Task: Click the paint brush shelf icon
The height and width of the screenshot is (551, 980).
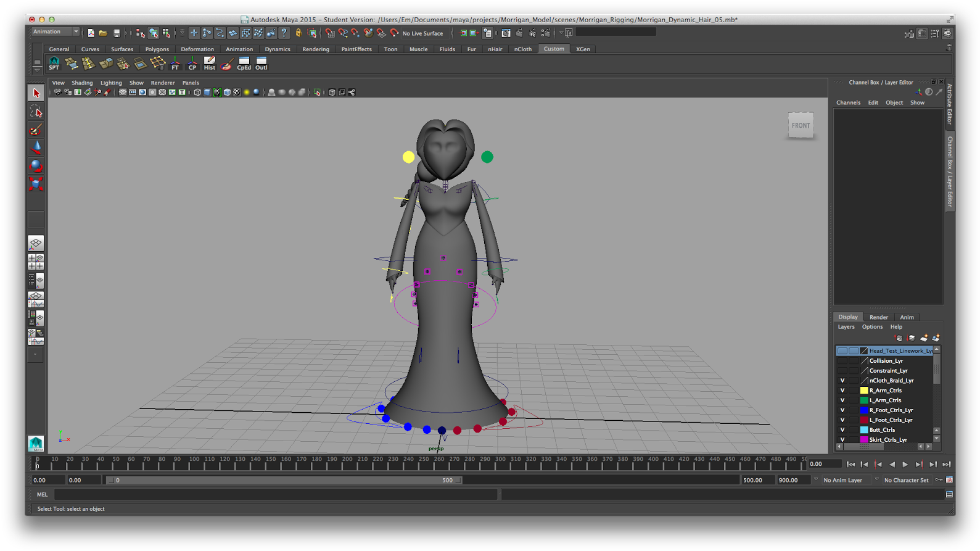Action: 227,63
